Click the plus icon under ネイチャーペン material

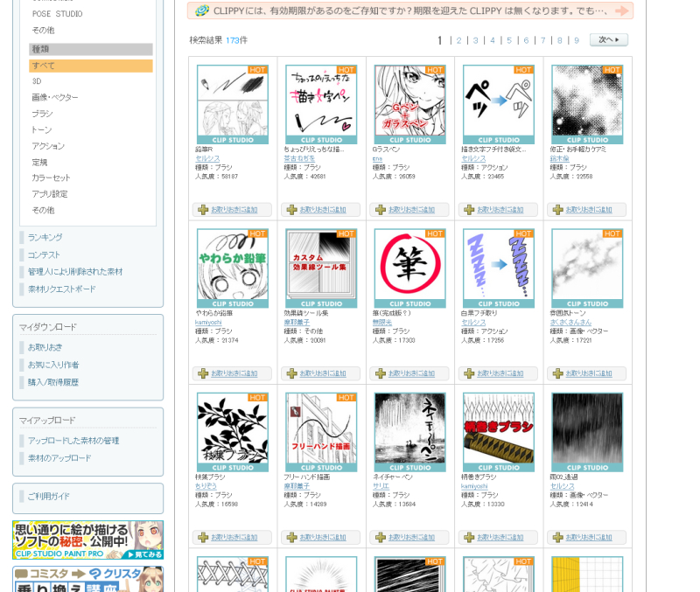[x=381, y=537]
